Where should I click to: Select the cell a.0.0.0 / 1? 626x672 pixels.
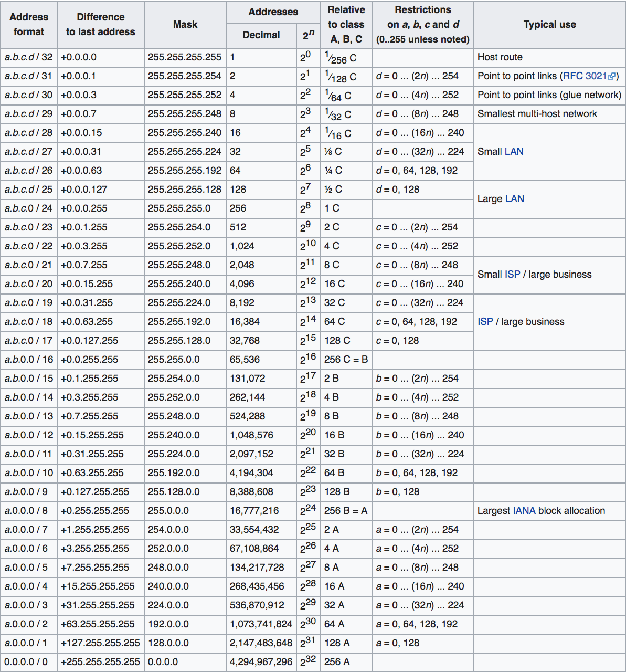click(29, 643)
